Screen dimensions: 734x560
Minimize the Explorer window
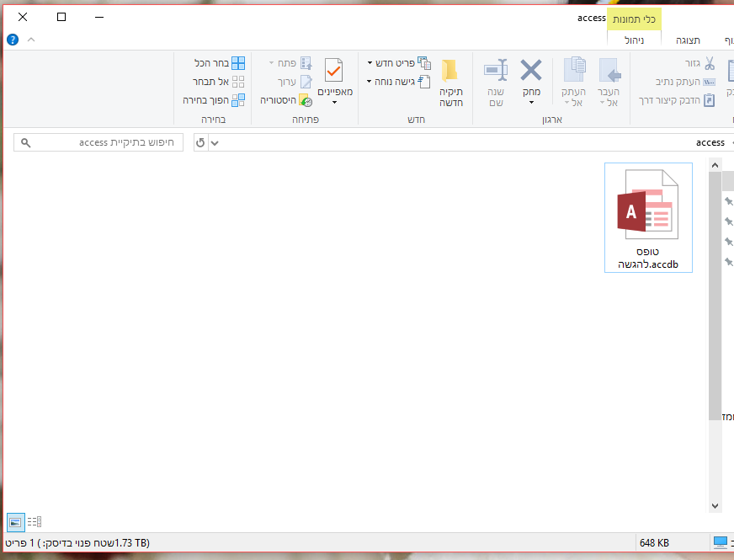pyautogui.click(x=99, y=17)
